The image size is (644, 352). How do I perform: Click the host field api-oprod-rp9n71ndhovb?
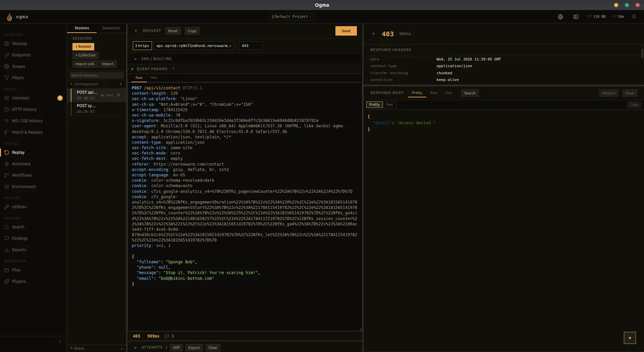pyautogui.click(x=194, y=46)
